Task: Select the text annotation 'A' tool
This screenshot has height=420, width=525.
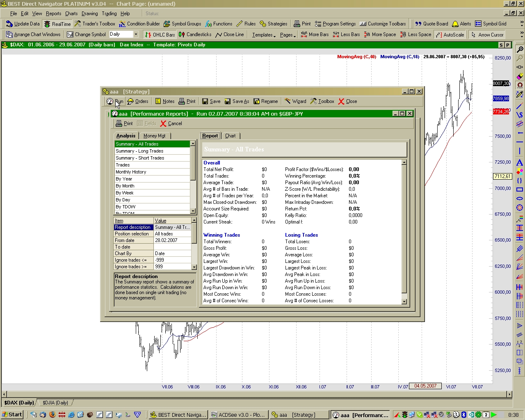Action: point(520,162)
